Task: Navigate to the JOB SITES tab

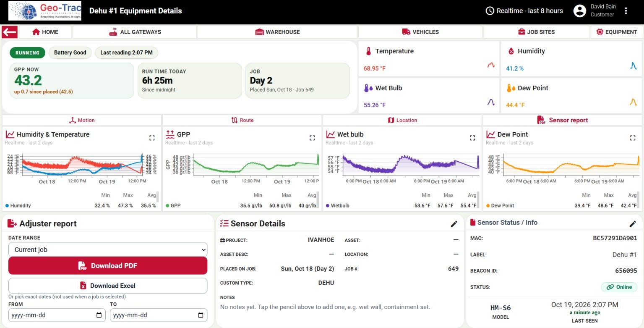Action: tap(536, 32)
